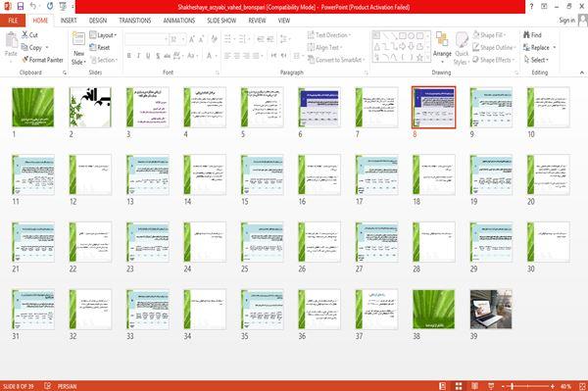This screenshot has height=391, width=588.
Task: Open the FILE tab
Action: pos(13,21)
